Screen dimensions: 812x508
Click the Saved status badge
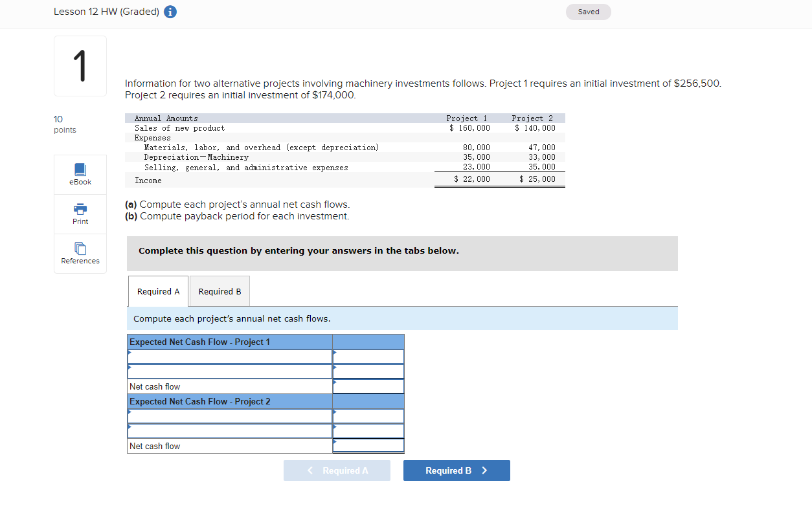[x=589, y=12]
